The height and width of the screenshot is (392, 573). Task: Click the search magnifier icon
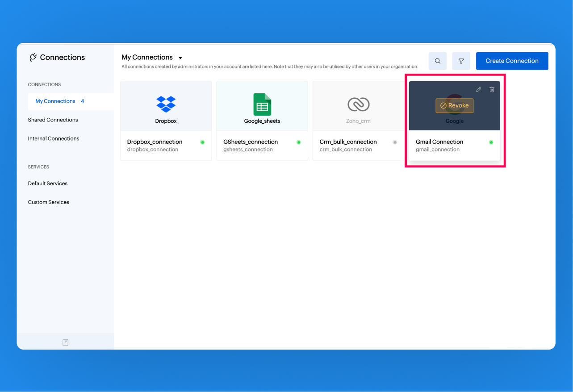438,61
